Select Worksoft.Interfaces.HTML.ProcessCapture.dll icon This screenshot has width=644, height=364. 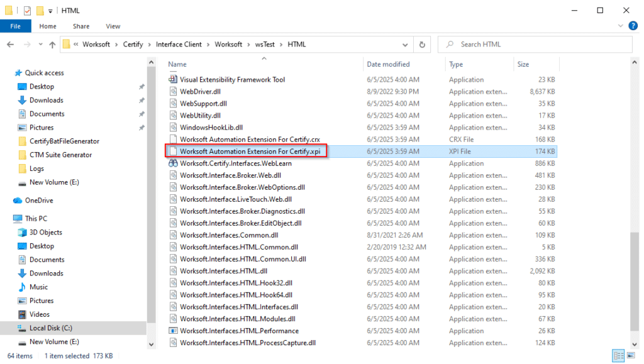pos(173,343)
